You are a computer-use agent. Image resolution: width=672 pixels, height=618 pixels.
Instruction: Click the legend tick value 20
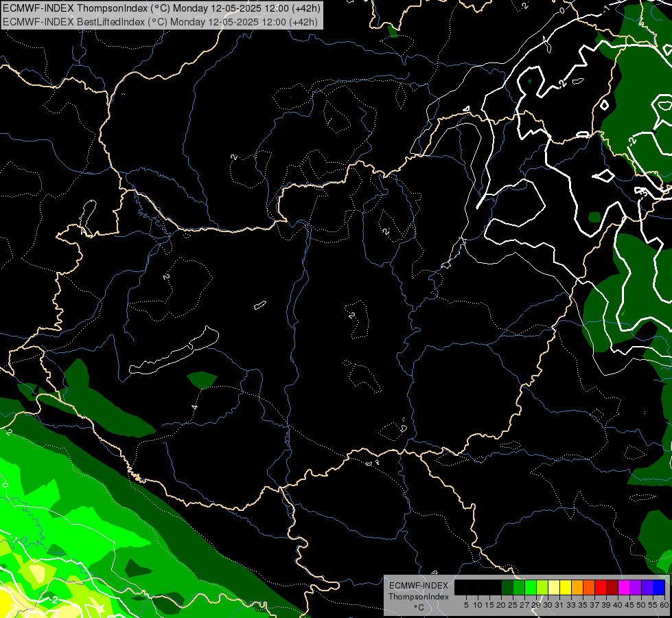click(x=501, y=605)
